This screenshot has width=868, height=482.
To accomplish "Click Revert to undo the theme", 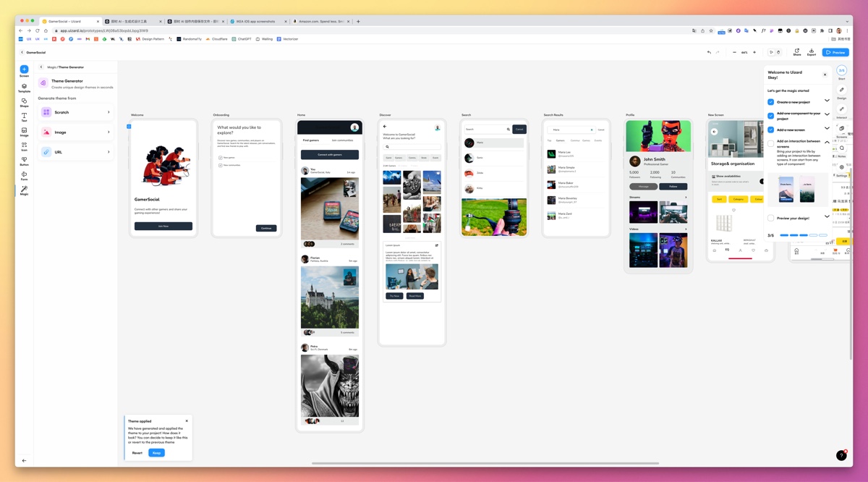I will coord(137,453).
